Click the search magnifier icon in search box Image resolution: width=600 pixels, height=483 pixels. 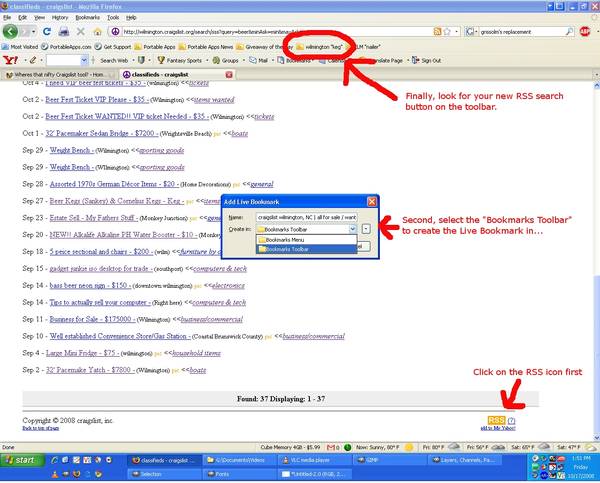pyautogui.click(x=569, y=32)
